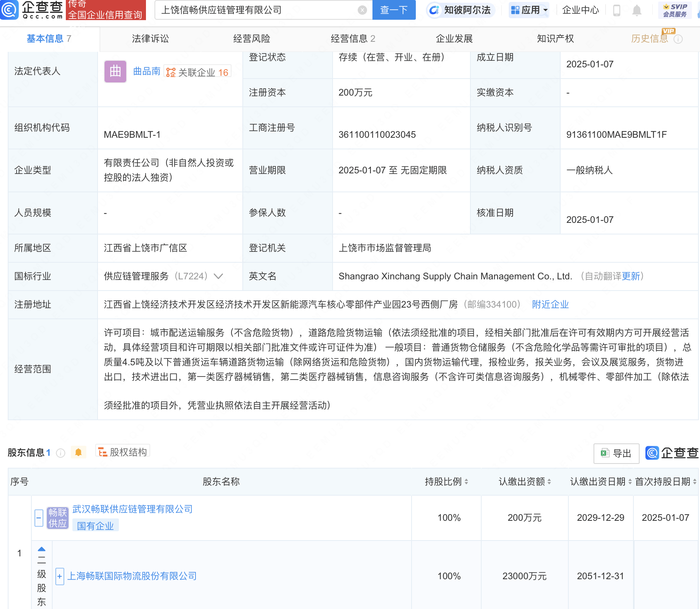Switch to 知识产权 tab
This screenshot has width=700, height=609.
(x=555, y=39)
